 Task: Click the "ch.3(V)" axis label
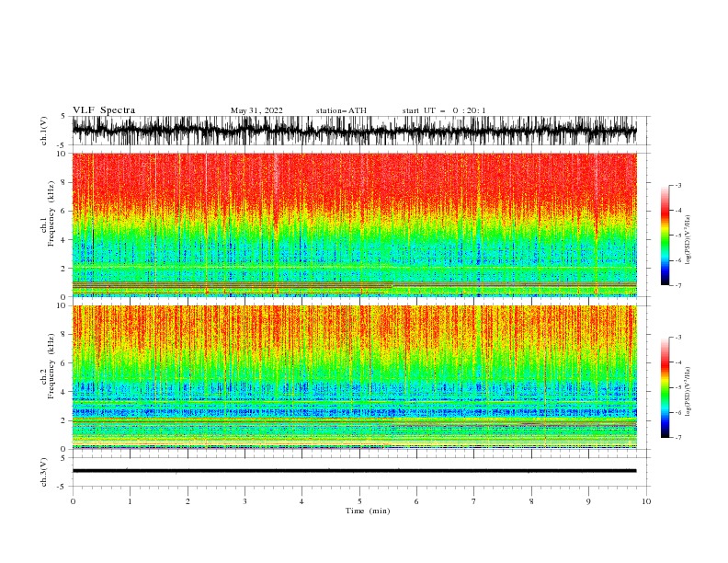click(44, 472)
